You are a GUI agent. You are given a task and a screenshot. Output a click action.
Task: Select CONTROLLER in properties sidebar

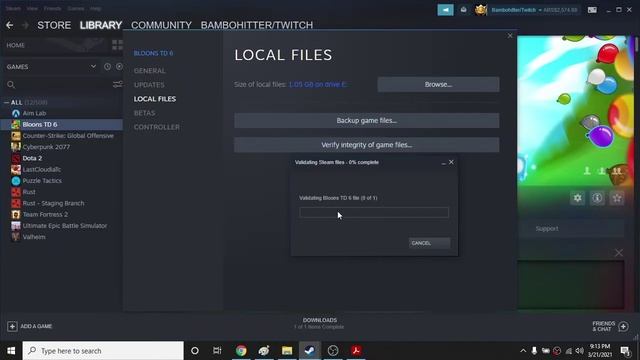click(157, 127)
